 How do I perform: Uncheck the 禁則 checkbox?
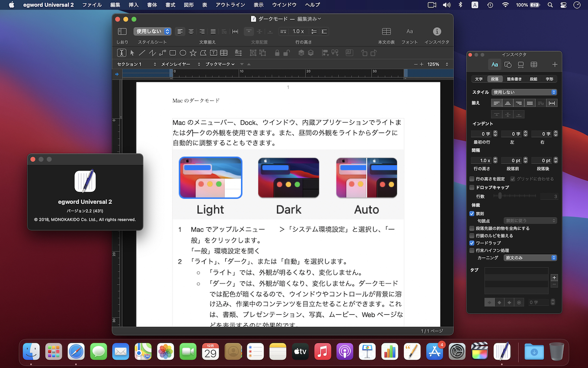point(472,213)
